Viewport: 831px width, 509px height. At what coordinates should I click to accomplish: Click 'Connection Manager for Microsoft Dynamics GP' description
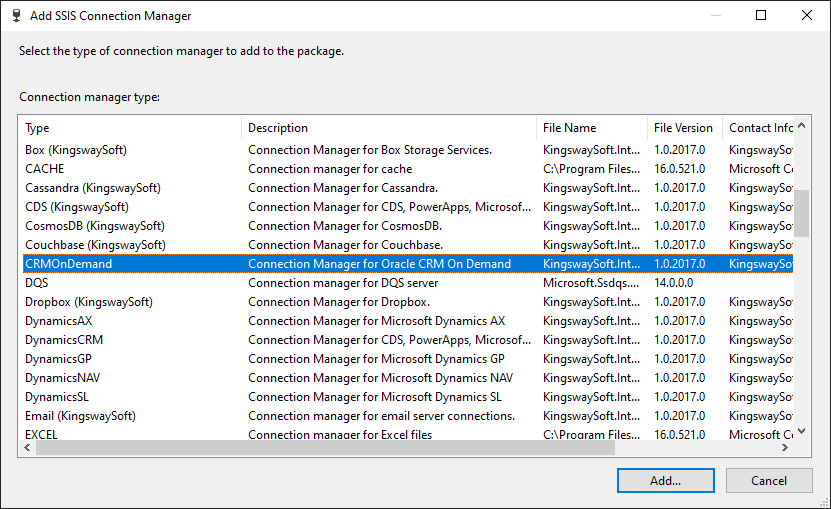click(376, 359)
